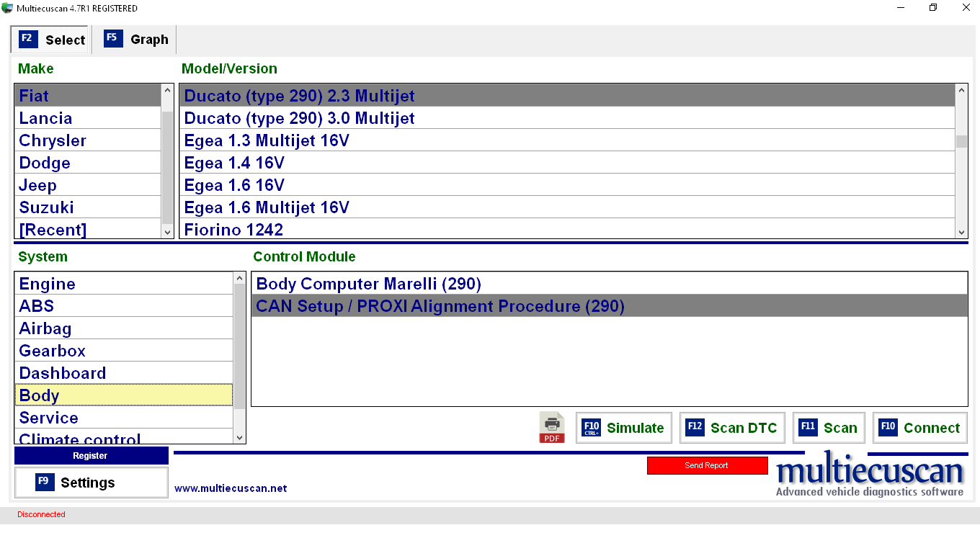Click the blue Register button
Image resolution: width=980 pixels, height=556 pixels.
tap(91, 456)
